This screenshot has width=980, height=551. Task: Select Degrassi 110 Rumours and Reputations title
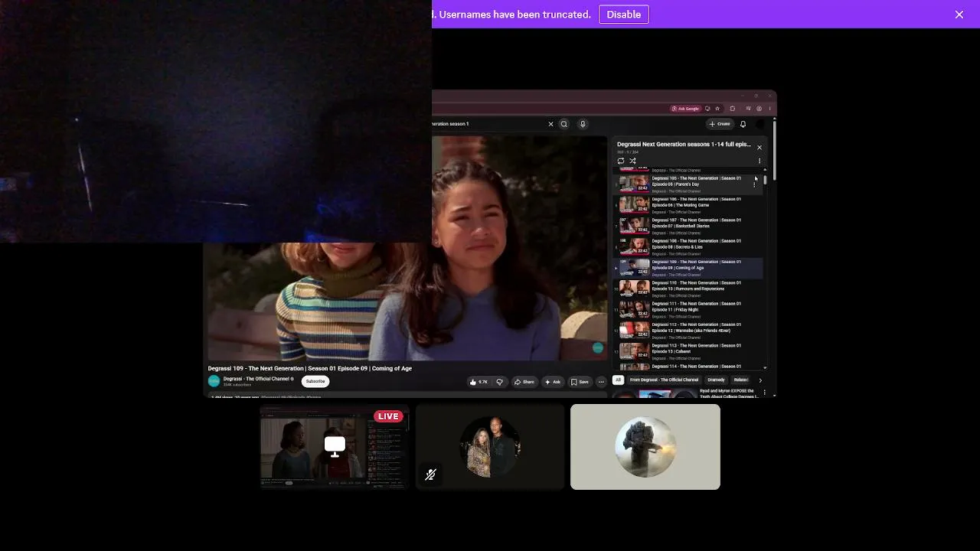[696, 285]
